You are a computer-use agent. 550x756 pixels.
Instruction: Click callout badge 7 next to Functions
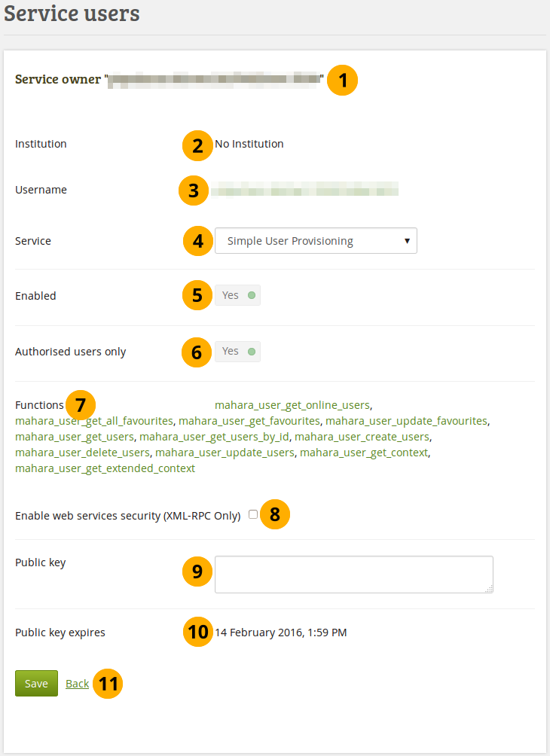[x=81, y=405]
